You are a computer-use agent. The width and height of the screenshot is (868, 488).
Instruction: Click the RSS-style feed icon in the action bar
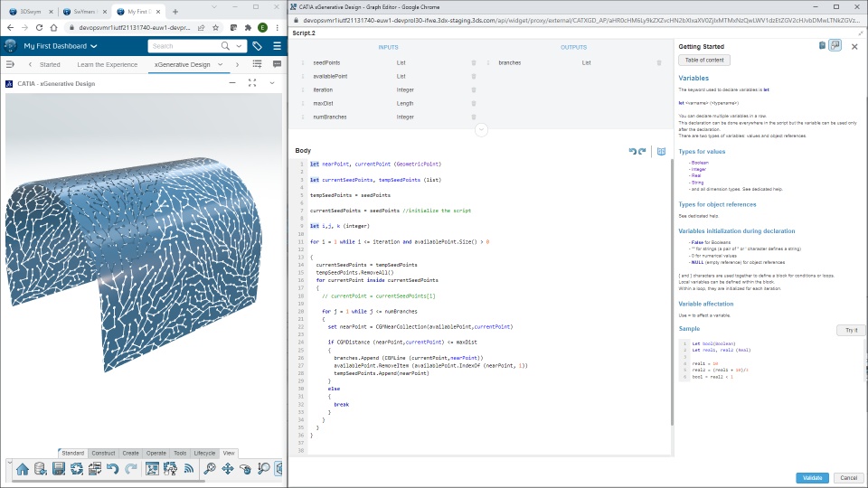point(189,469)
